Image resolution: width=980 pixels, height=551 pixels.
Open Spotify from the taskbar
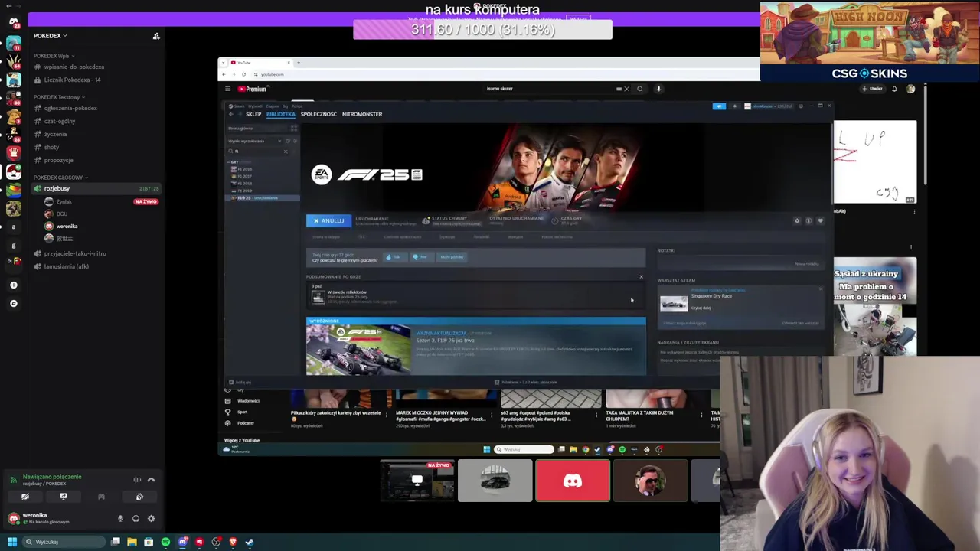tap(165, 542)
